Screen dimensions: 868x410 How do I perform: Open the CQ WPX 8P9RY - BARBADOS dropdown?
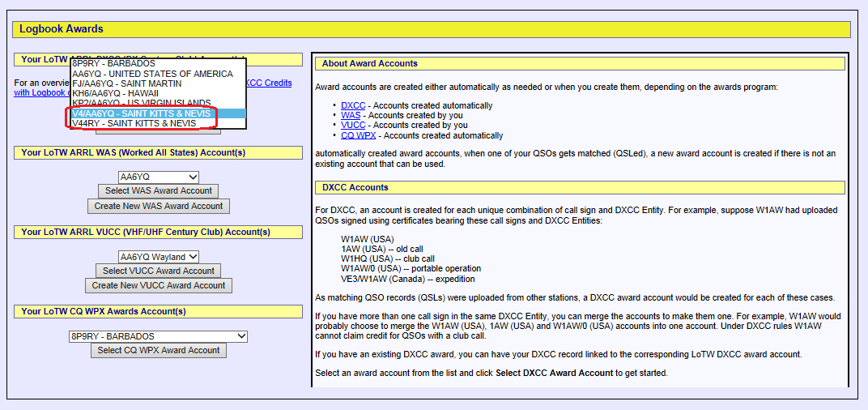158,336
